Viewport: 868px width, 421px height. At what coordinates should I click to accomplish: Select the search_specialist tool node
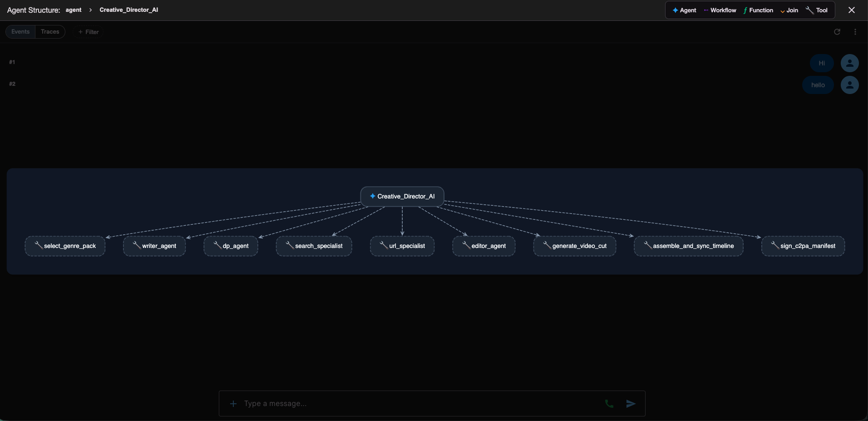314,246
